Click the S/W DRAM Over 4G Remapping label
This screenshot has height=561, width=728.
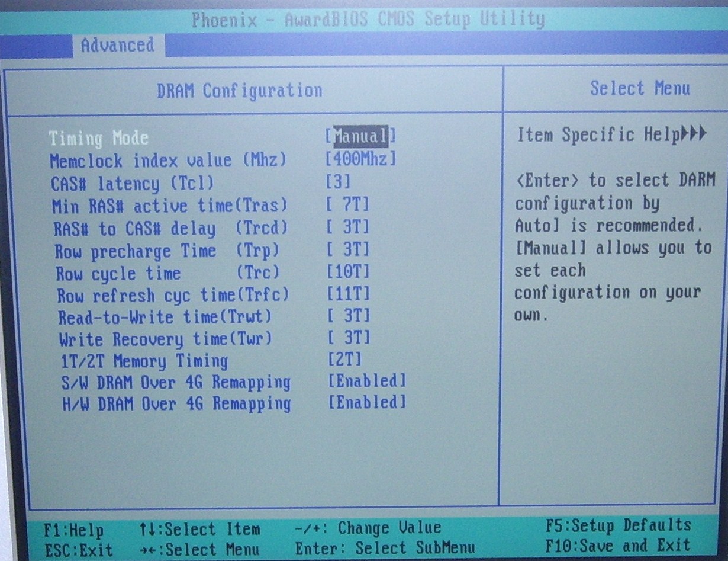pyautogui.click(x=176, y=382)
